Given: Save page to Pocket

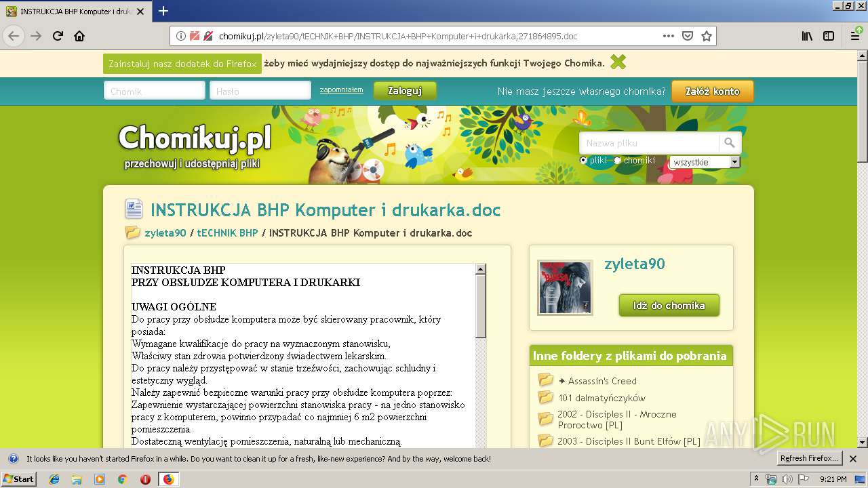Looking at the screenshot, I should click(687, 36).
